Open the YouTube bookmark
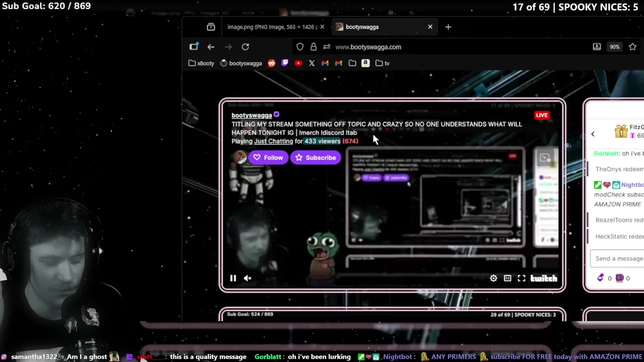Viewport: 644px width, 362px height. tap(298, 63)
